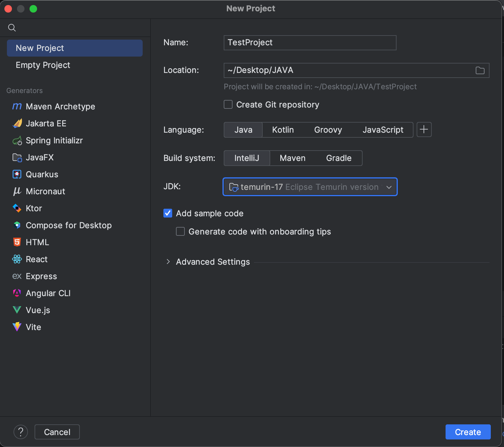Choose the Express generator icon
The height and width of the screenshot is (447, 504).
click(x=17, y=276)
